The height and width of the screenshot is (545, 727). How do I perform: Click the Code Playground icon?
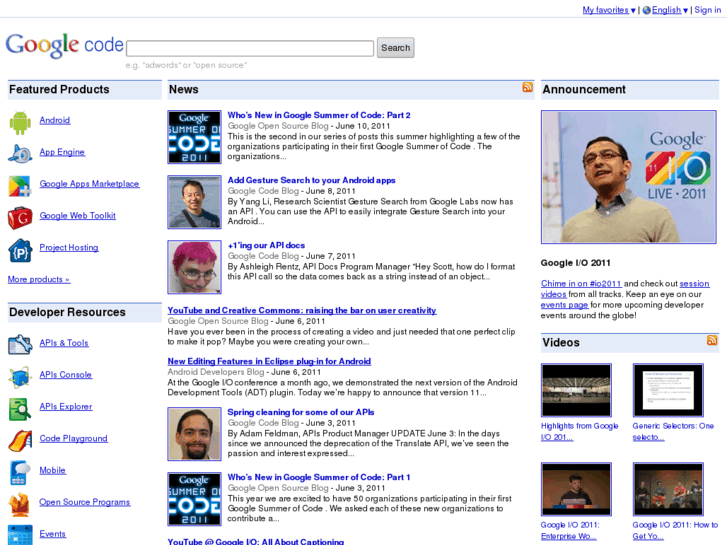20,440
